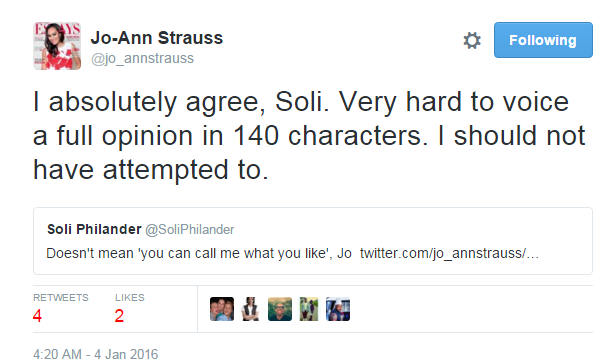This screenshot has width=610, height=364.
Task: Click the Following button
Action: click(x=543, y=40)
